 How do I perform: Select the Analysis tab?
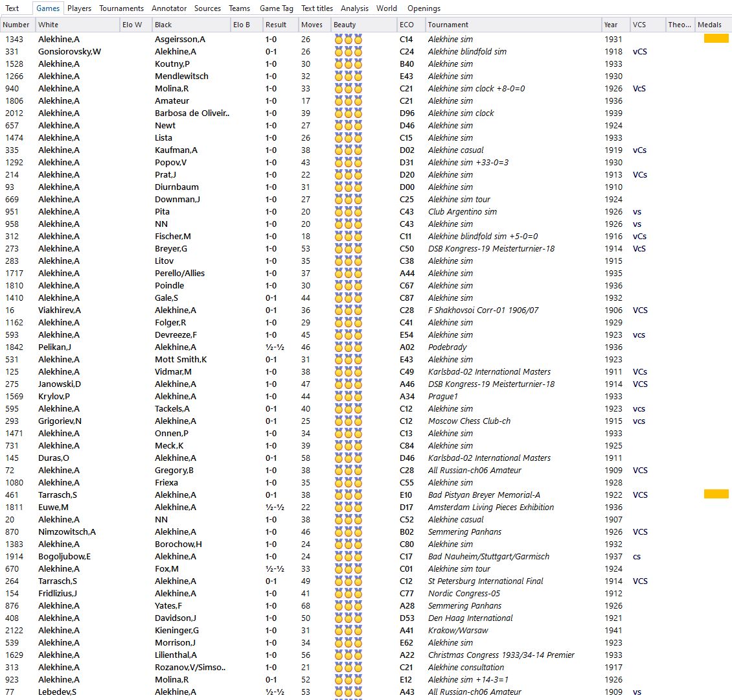pyautogui.click(x=354, y=8)
